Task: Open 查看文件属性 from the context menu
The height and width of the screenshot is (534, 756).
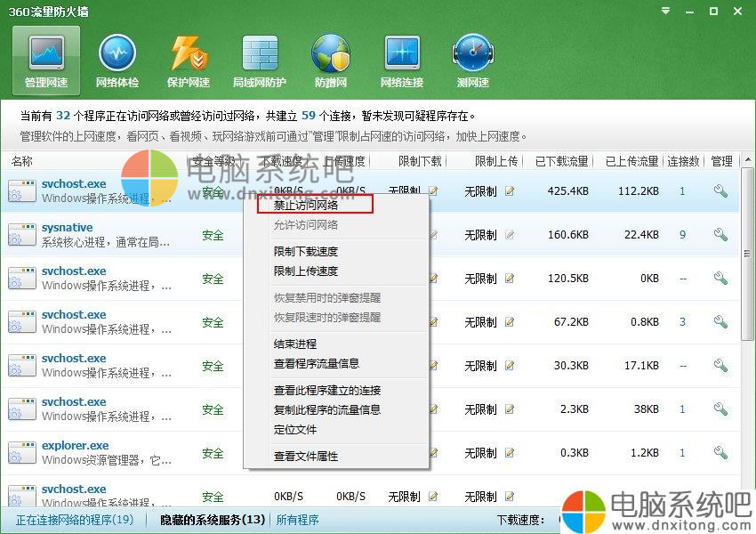Action: pyautogui.click(x=306, y=456)
